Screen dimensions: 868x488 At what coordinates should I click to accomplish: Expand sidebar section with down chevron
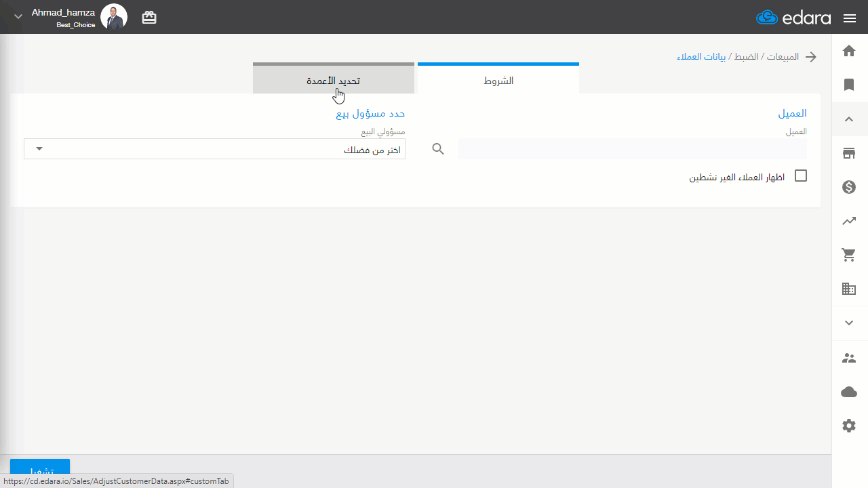coord(849,323)
